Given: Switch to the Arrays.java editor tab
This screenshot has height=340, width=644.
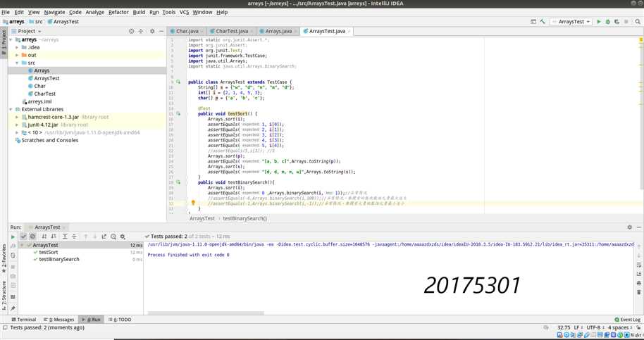Looking at the screenshot, I should tap(278, 31).
